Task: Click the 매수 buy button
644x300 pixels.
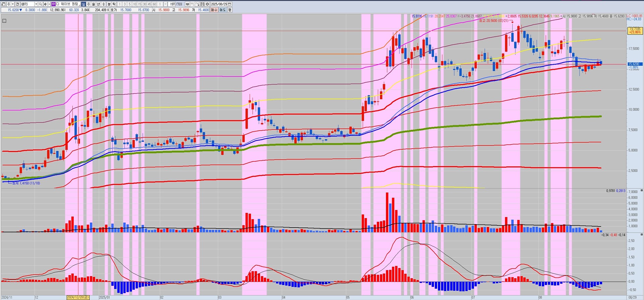Action: 214,10
